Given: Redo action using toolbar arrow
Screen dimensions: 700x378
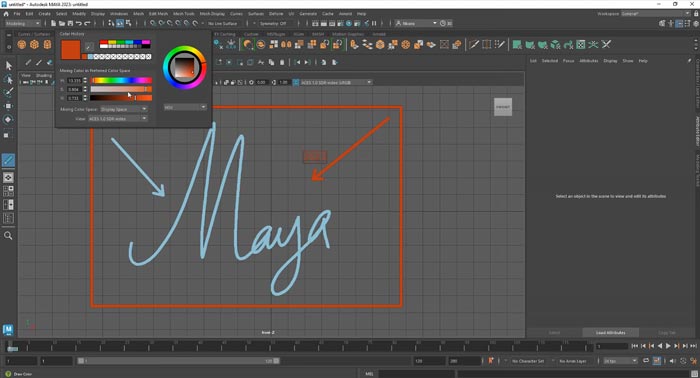Looking at the screenshot, I should pyautogui.click(x=88, y=23).
